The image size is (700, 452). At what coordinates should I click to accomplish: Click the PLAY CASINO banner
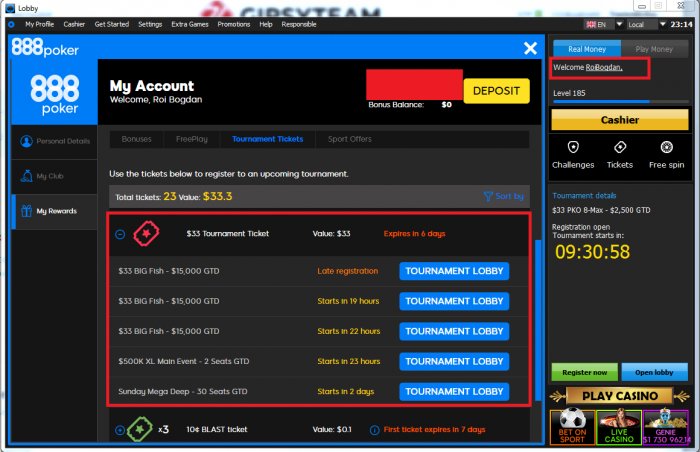point(620,396)
